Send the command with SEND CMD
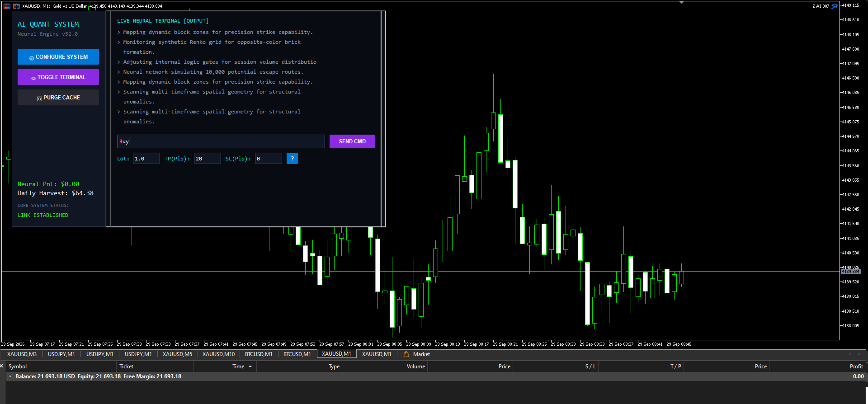The image size is (868, 404). tap(352, 141)
